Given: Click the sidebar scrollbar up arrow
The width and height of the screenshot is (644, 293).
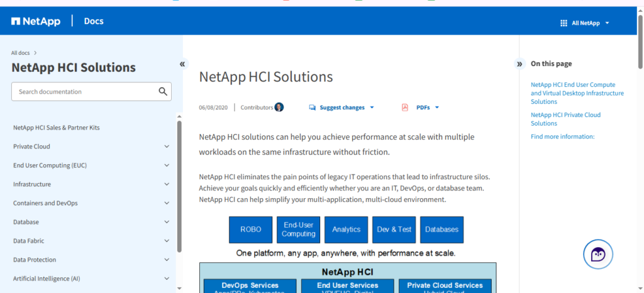Looking at the screenshot, I should (179, 116).
